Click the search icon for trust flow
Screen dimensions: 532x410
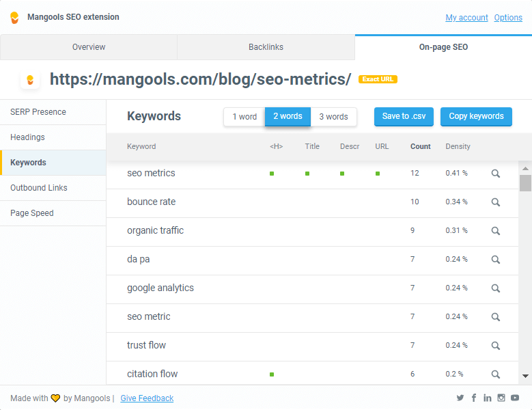pos(495,346)
